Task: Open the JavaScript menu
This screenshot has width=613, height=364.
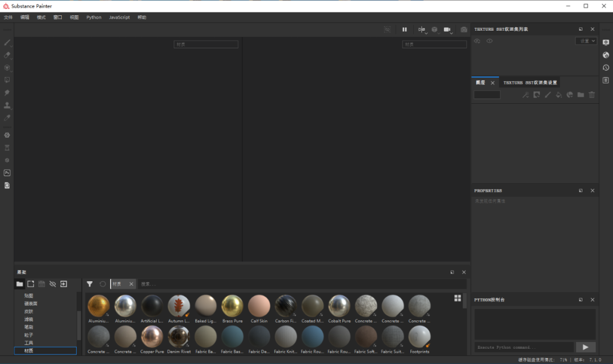Action: click(119, 17)
